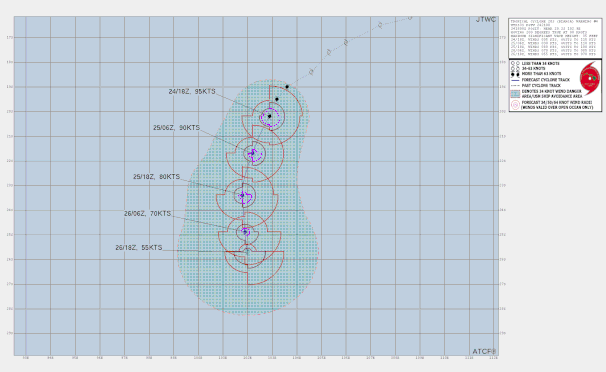Select the cyclone position marker for 26/18Z
Image resolution: width=606 pixels, height=372 pixels.
pos(248,251)
